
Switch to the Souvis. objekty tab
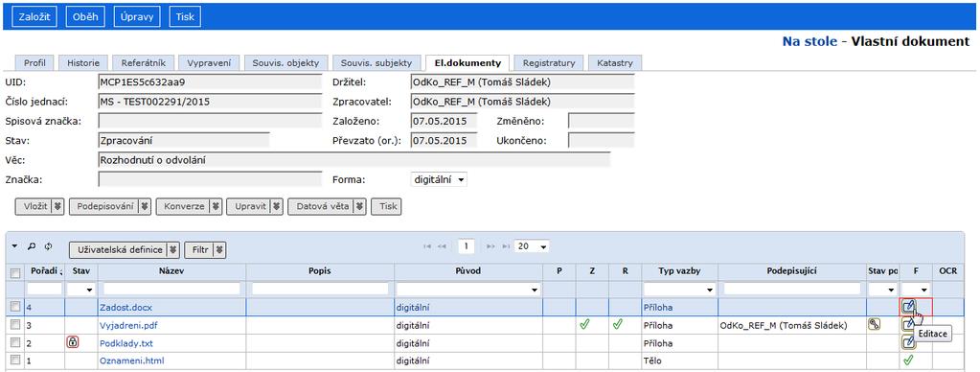point(285,62)
